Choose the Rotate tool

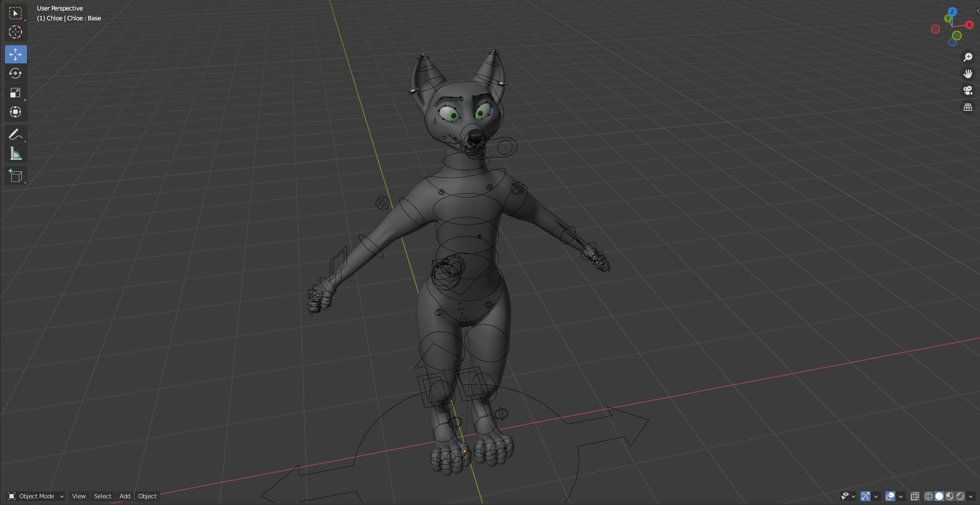tap(15, 73)
